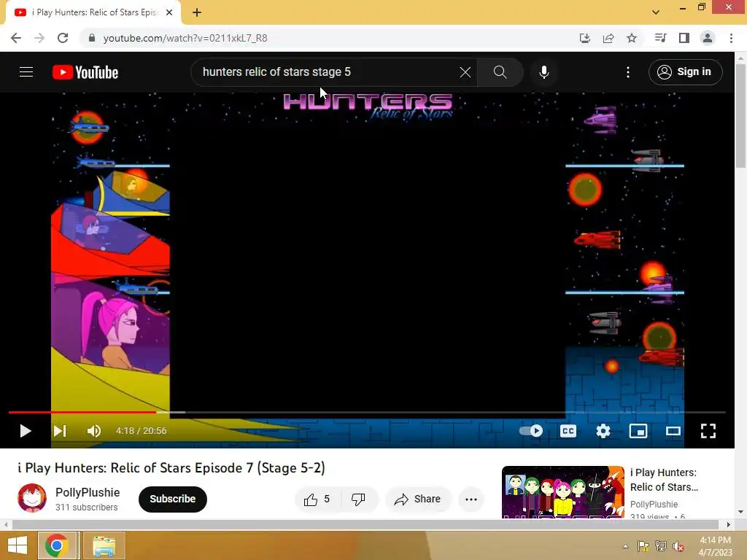Open PollyPlushie channel avatar
The image size is (747, 560).
coord(32,498)
